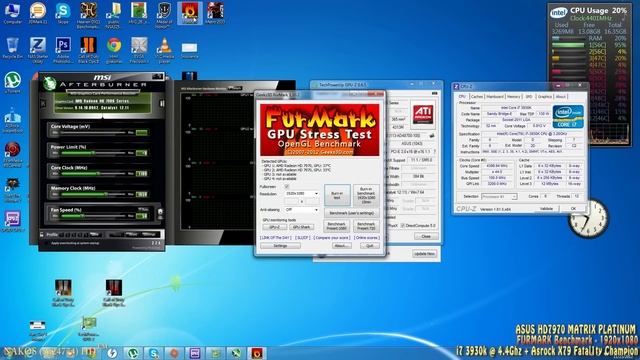640x360 pixels.
Task: Switch to FurMark via taskbar icon
Action: pyautogui.click(x=256, y=353)
